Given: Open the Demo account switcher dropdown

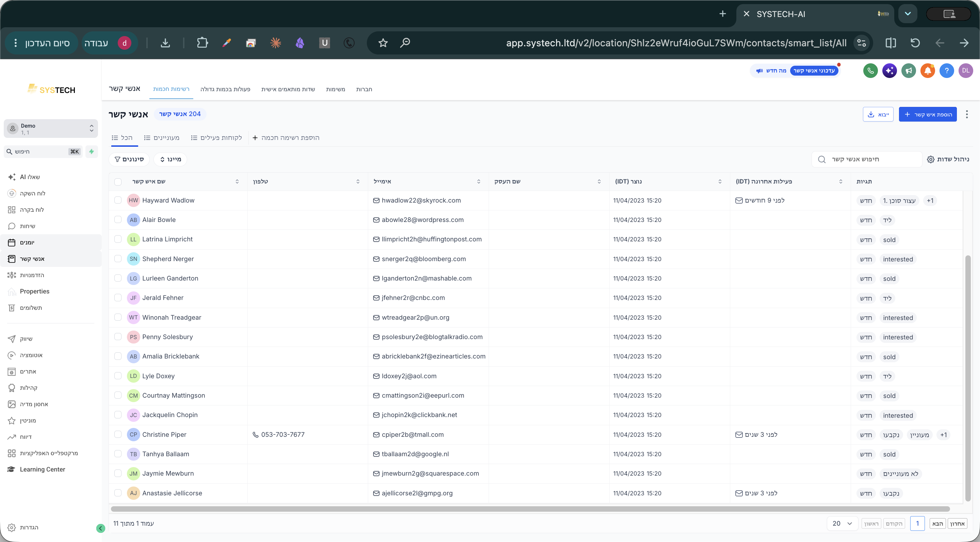Looking at the screenshot, I should (x=51, y=129).
